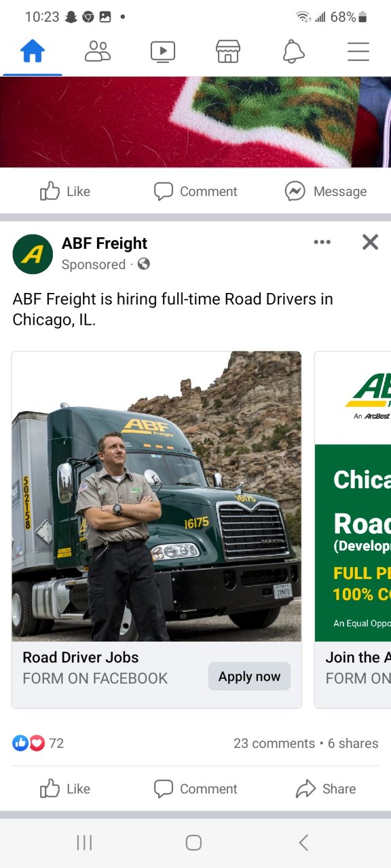Open the Home feed tab
Viewport: 391px width, 868px height.
(x=33, y=52)
